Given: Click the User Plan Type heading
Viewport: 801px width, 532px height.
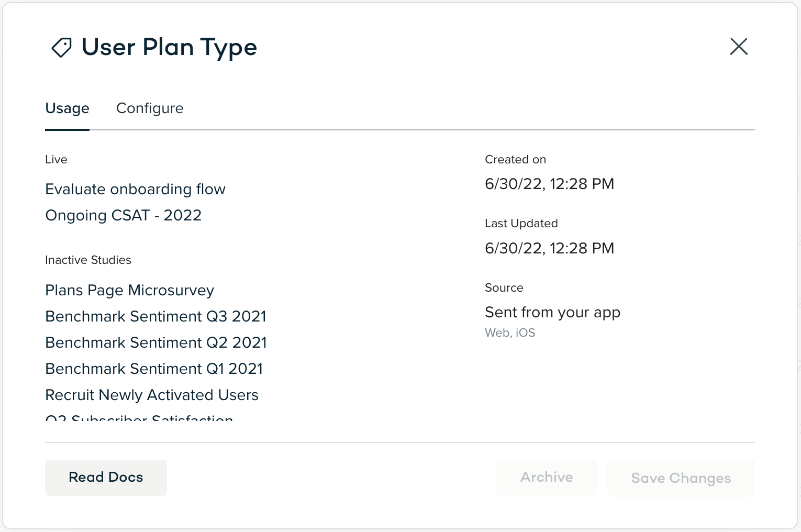Looking at the screenshot, I should 169,47.
